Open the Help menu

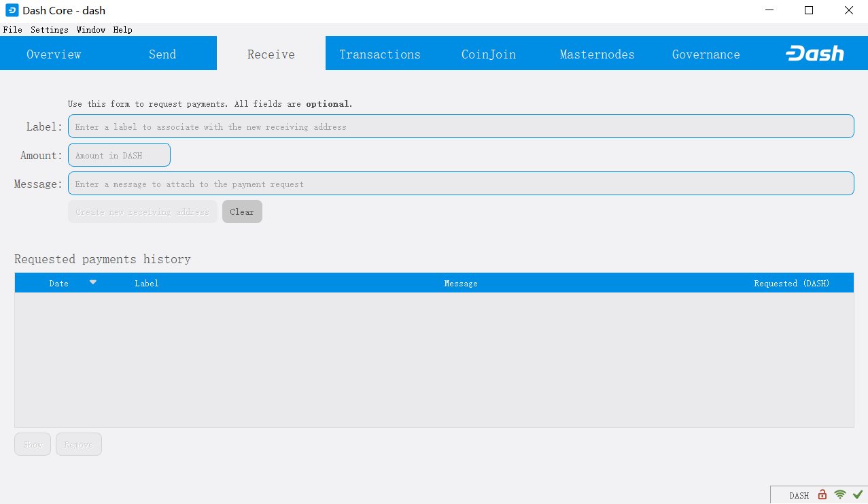123,30
